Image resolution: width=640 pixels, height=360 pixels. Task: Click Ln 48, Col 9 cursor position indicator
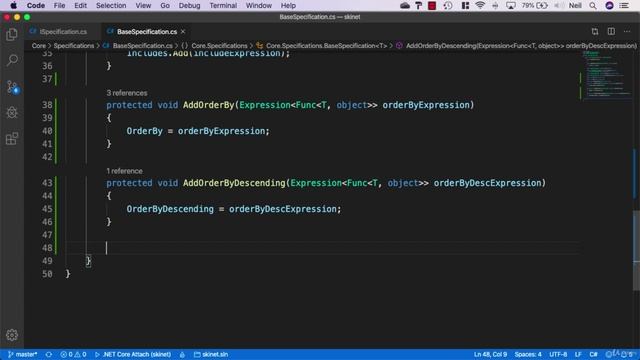point(490,354)
